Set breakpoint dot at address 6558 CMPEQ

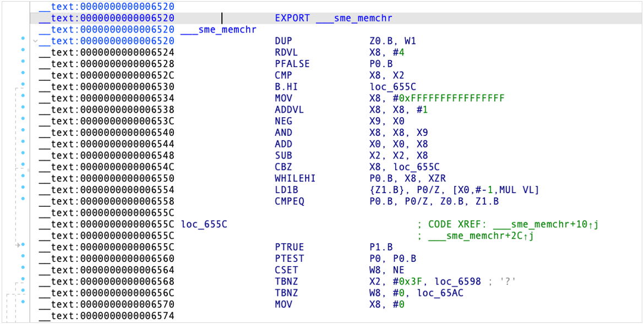pyautogui.click(x=23, y=199)
